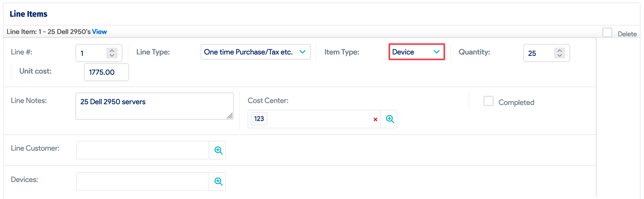The image size is (644, 199).
Task: Click the Line Notes resize handle
Action: [230, 116]
